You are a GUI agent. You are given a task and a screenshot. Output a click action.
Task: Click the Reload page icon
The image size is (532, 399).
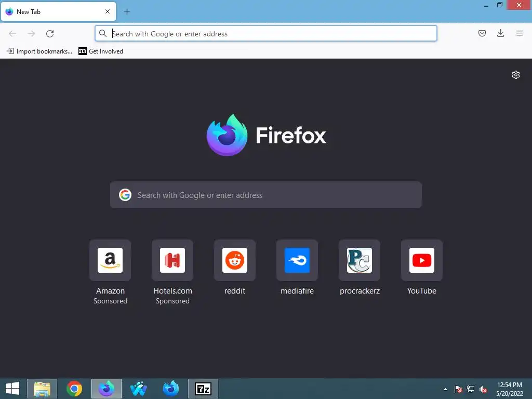coord(50,34)
